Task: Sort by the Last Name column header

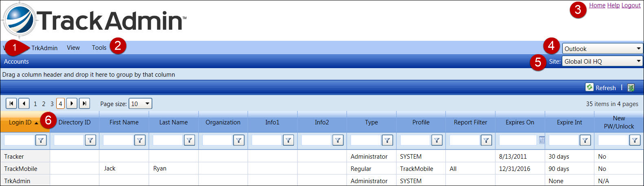Action: tap(173, 122)
